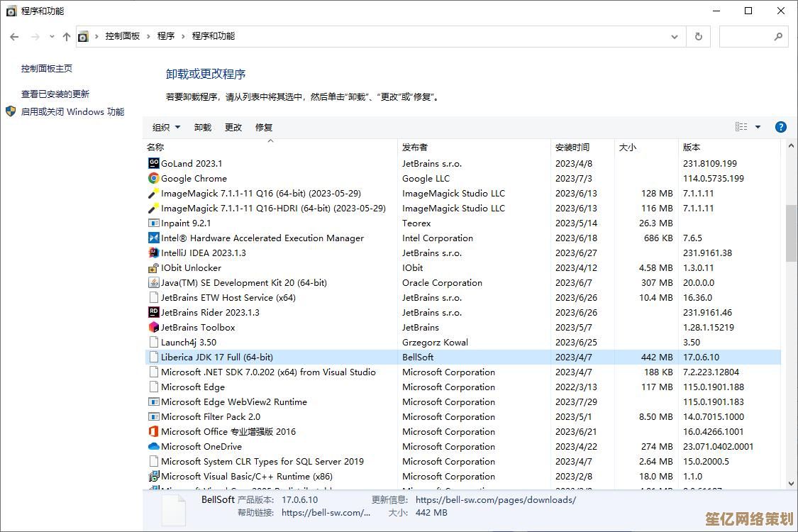Expand the view options dropdown arrow
The image size is (798, 532).
758,127
